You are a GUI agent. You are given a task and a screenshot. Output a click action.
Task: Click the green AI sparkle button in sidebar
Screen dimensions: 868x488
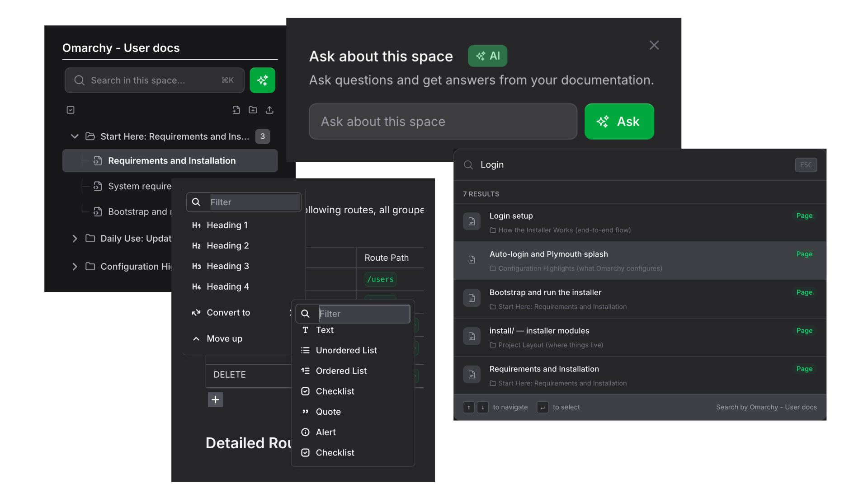[262, 80]
